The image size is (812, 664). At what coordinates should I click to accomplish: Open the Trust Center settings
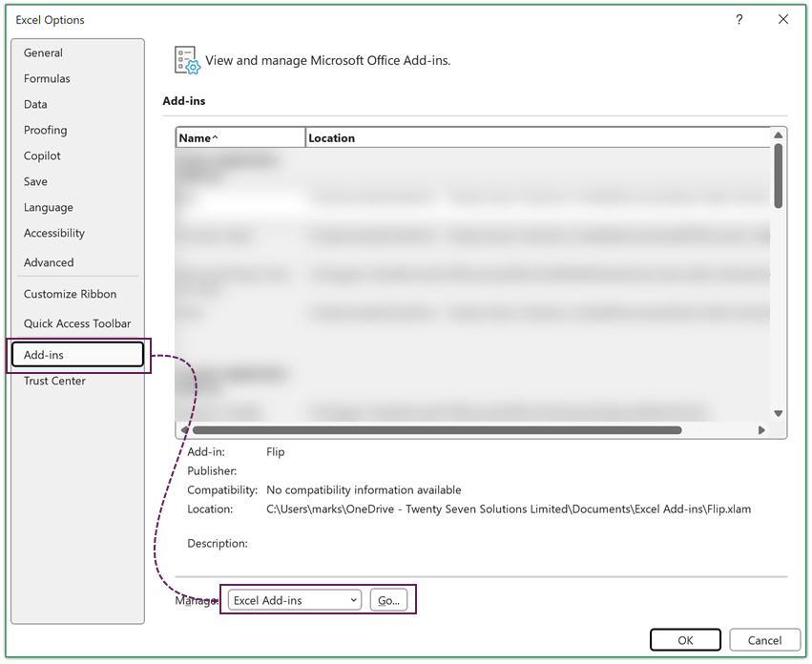[x=54, y=382]
